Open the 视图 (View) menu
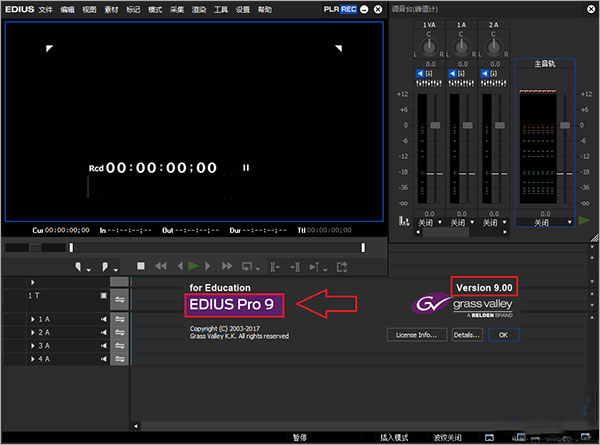The height and width of the screenshot is (445, 600). [x=89, y=10]
